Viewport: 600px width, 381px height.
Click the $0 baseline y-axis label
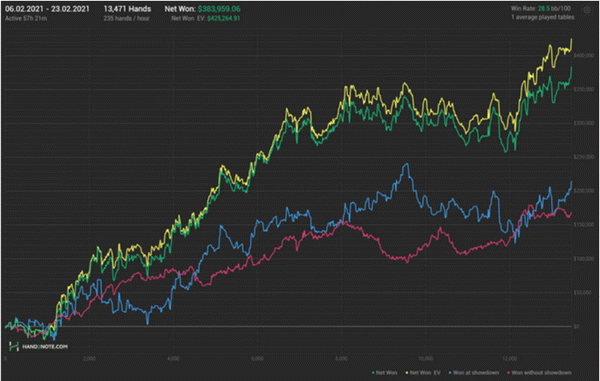coord(576,326)
